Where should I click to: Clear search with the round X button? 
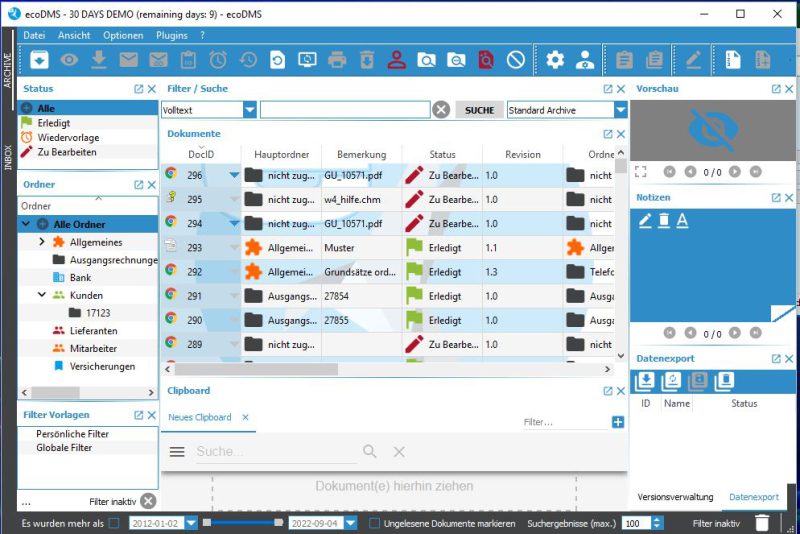pos(441,110)
